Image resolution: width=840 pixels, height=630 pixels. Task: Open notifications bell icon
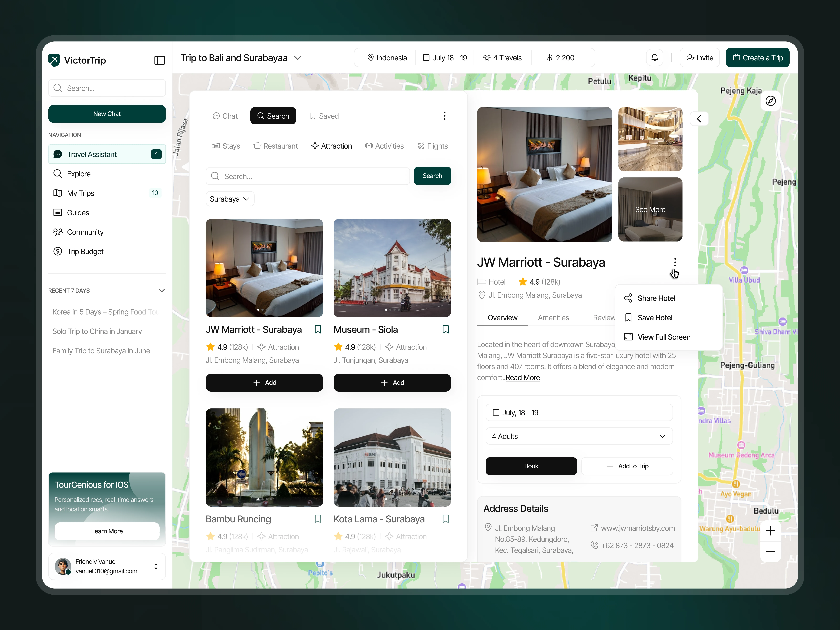point(655,58)
